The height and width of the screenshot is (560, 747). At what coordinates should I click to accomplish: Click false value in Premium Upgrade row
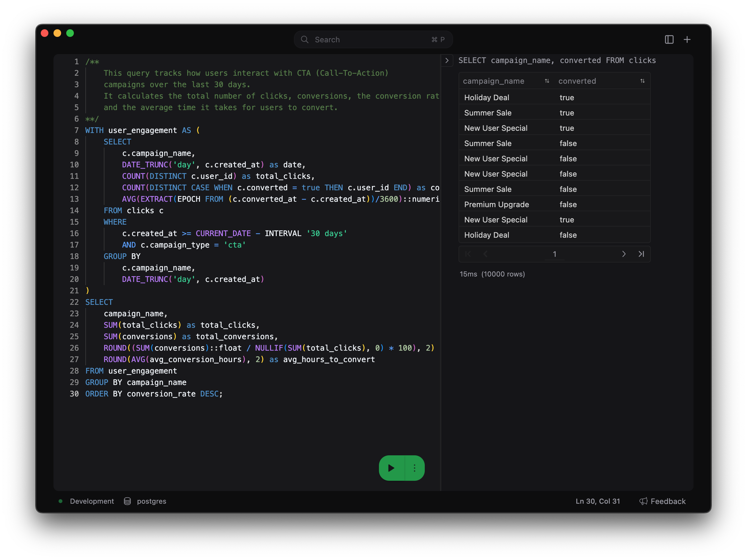(568, 205)
